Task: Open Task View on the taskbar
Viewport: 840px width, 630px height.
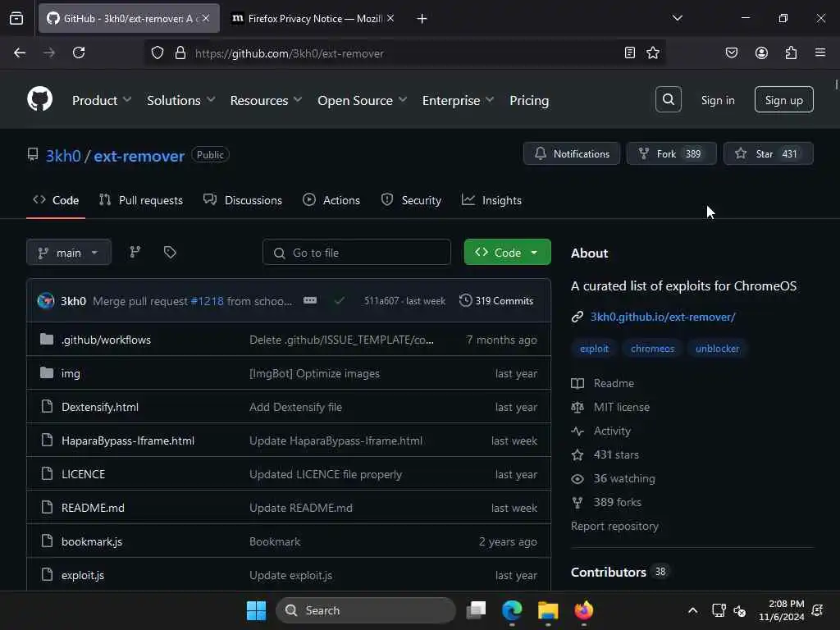Action: 476,610
